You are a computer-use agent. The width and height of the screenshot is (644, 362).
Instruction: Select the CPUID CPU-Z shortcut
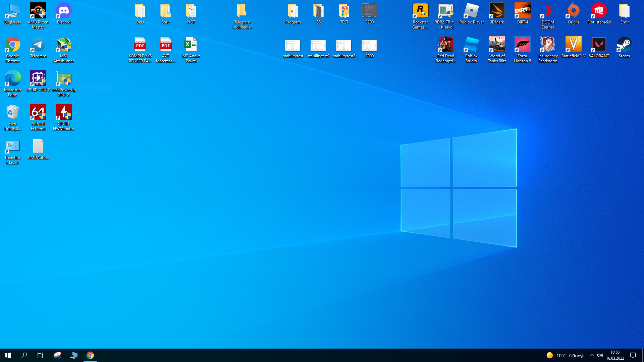38,82
